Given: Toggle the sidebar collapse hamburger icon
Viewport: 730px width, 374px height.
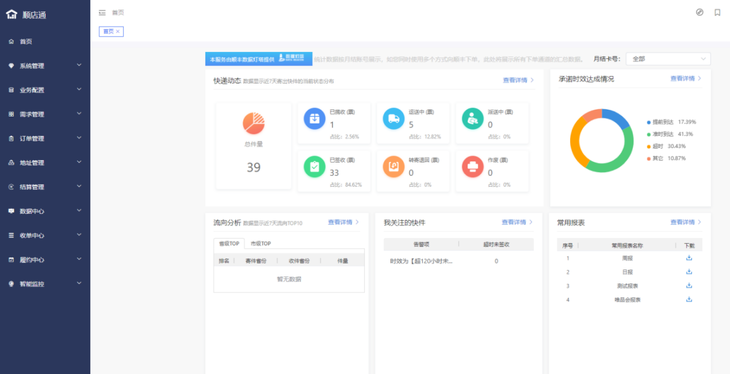Looking at the screenshot, I should (x=102, y=13).
